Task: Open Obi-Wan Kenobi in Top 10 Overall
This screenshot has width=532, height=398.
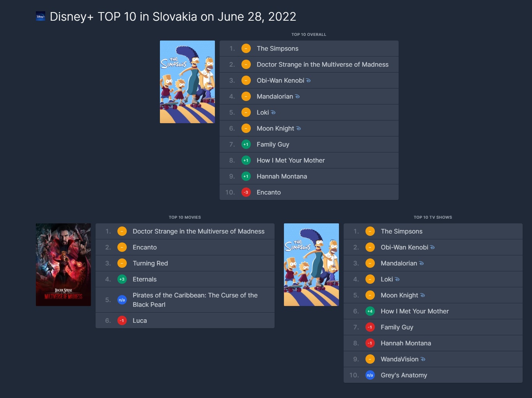Action: (280, 80)
